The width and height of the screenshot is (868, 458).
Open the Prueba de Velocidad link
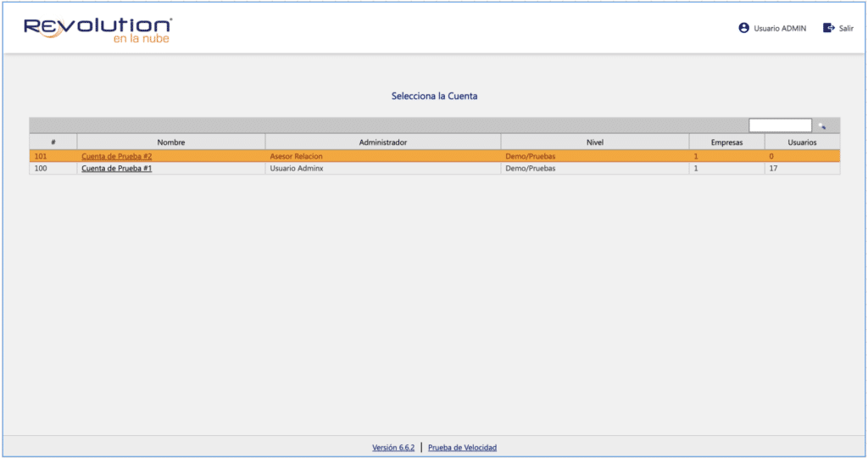[462, 448]
